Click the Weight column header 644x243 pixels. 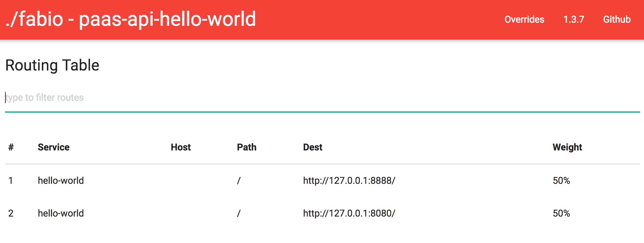[x=567, y=147]
